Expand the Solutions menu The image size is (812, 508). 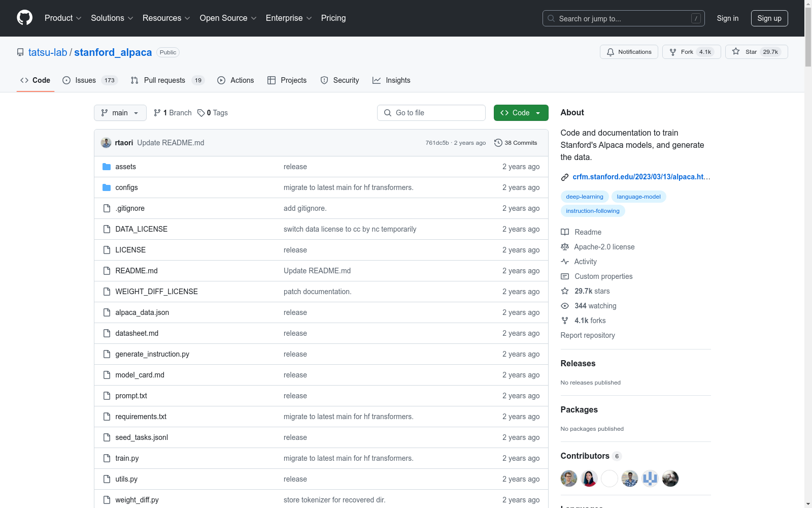pyautogui.click(x=112, y=18)
